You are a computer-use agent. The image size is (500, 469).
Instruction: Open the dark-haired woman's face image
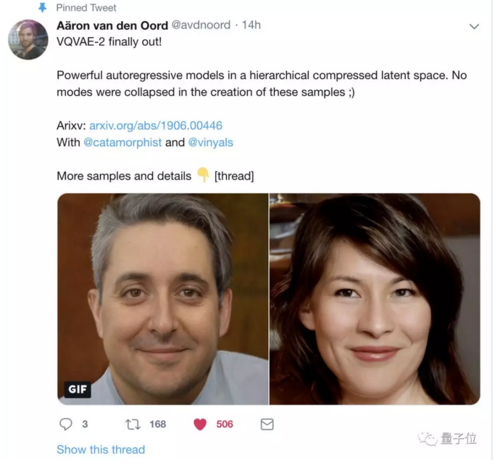click(375, 299)
